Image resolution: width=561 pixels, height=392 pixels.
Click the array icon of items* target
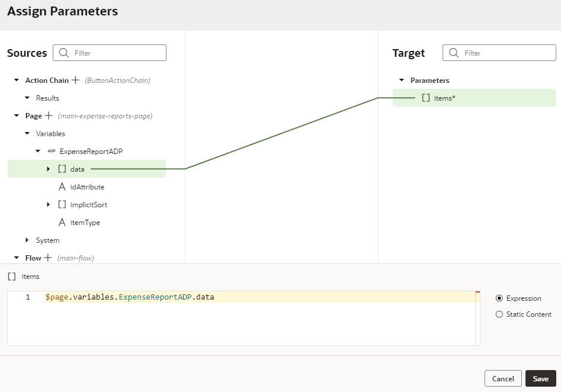pyautogui.click(x=426, y=98)
